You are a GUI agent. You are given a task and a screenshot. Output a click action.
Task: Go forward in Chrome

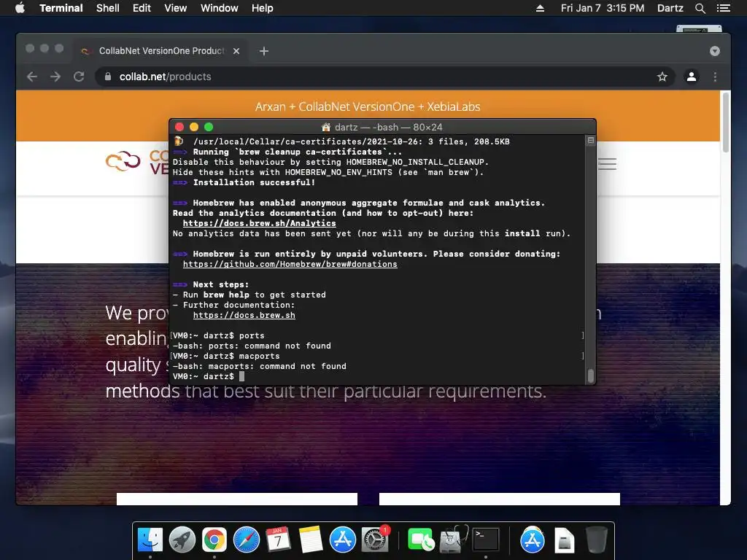[55, 77]
